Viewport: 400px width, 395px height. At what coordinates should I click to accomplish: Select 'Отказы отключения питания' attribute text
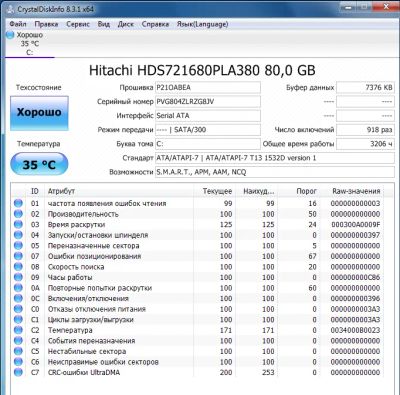coord(97,309)
